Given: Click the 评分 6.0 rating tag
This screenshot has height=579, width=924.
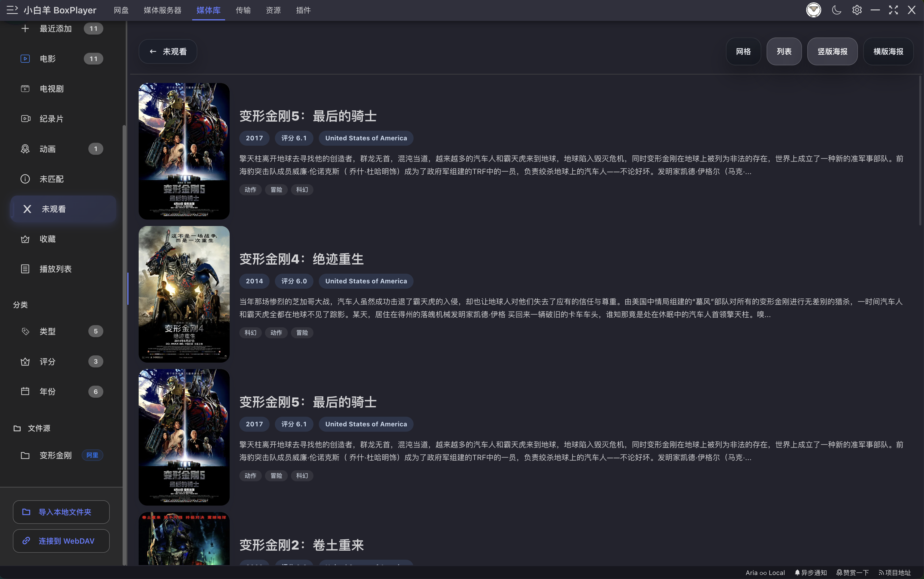Looking at the screenshot, I should pos(294,281).
